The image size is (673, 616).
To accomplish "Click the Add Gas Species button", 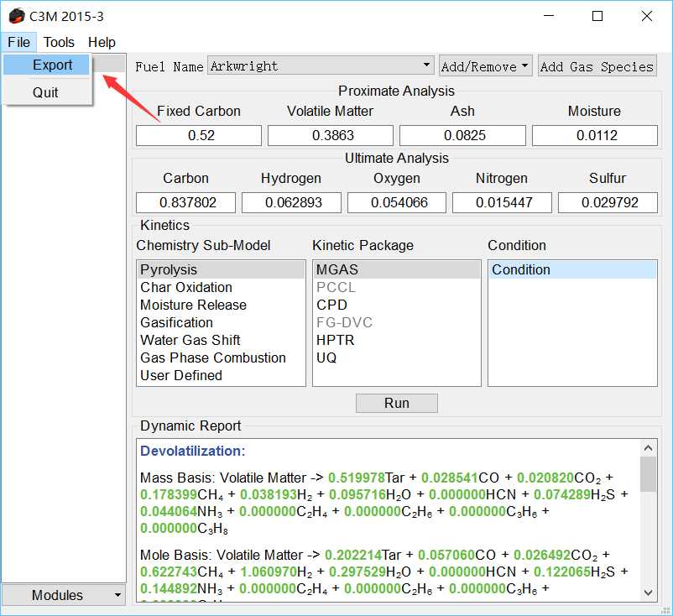I will (597, 66).
